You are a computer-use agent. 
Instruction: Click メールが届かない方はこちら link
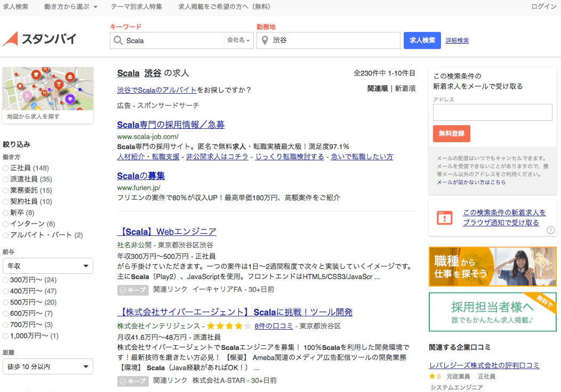tap(471, 182)
